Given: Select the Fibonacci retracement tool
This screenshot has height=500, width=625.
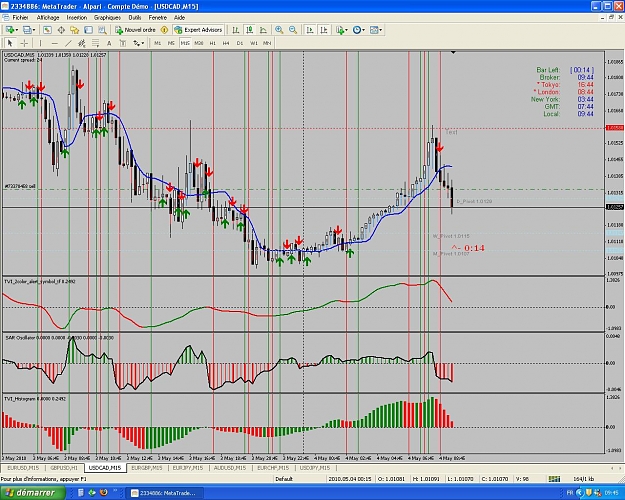Looking at the screenshot, I should (95, 43).
